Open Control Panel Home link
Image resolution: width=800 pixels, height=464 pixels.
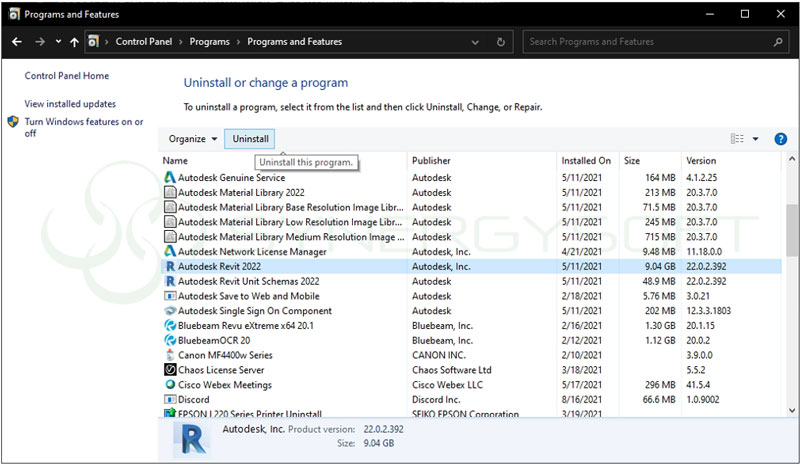[67, 76]
